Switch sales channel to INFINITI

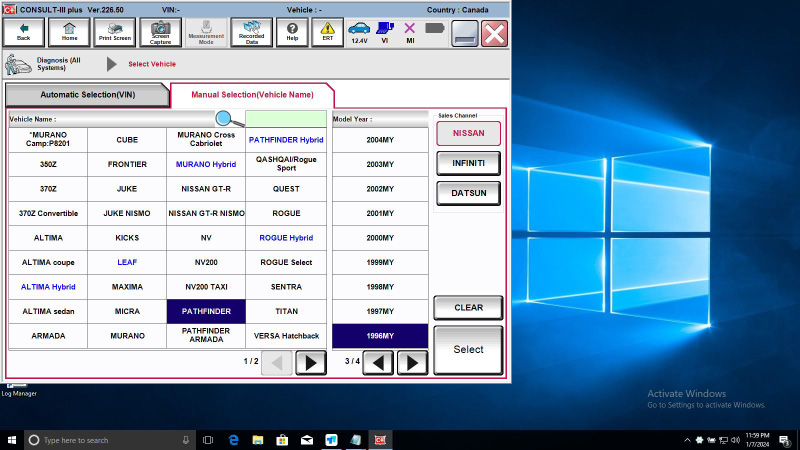(468, 163)
